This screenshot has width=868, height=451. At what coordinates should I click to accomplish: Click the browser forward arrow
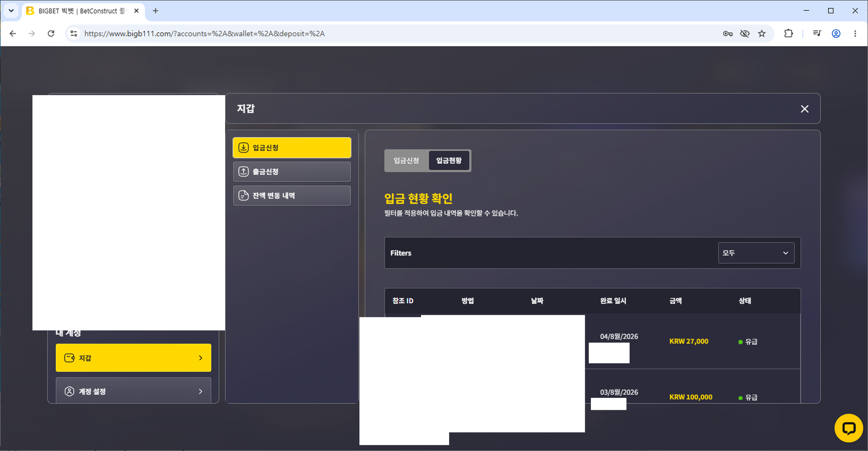pos(32,34)
